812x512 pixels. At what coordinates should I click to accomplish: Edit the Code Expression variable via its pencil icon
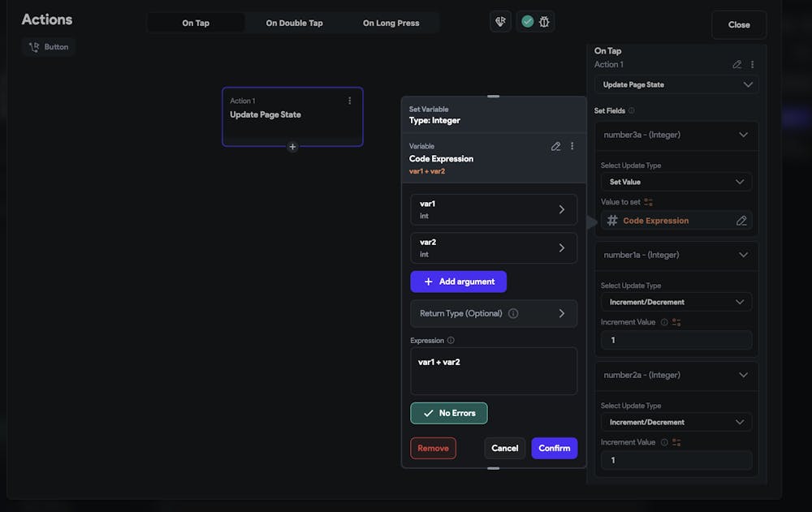(x=556, y=146)
